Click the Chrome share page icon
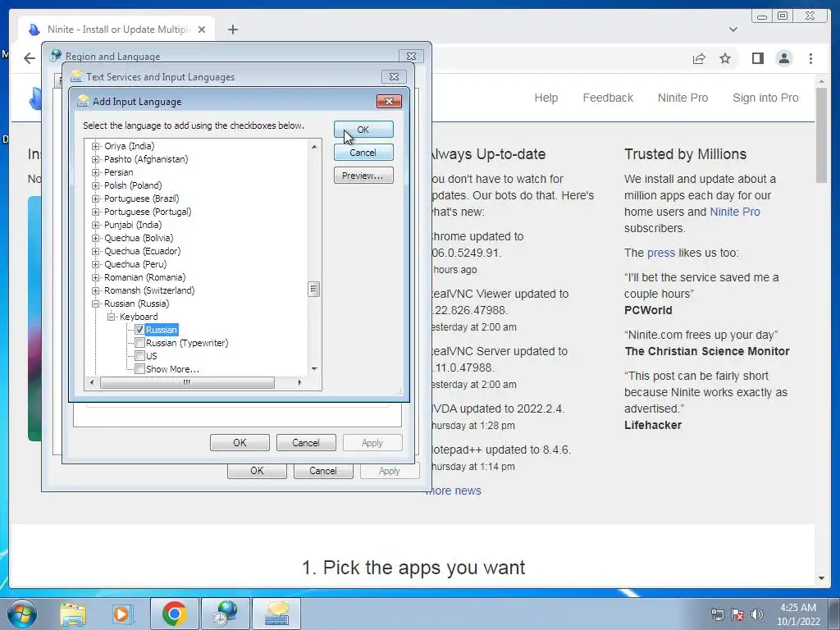Screen dimensions: 840x630 [x=699, y=58]
